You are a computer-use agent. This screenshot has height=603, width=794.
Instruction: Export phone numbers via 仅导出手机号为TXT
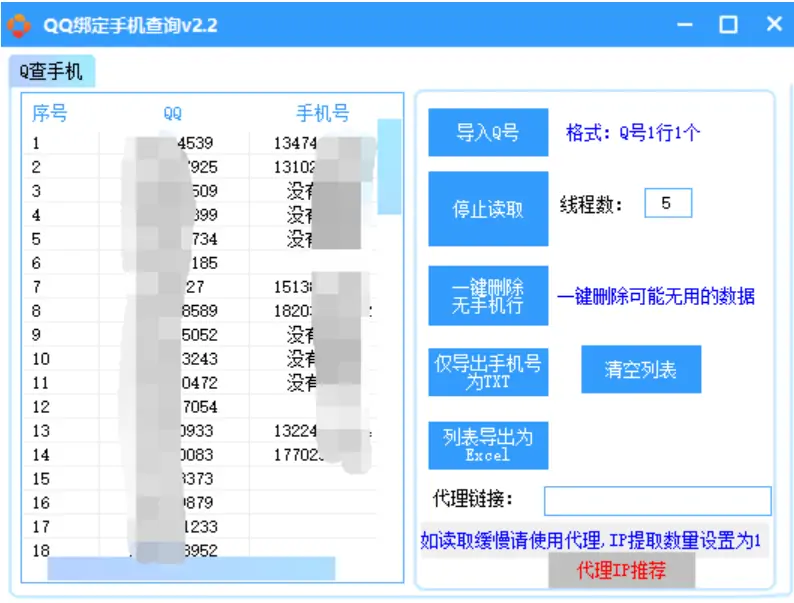(x=488, y=372)
